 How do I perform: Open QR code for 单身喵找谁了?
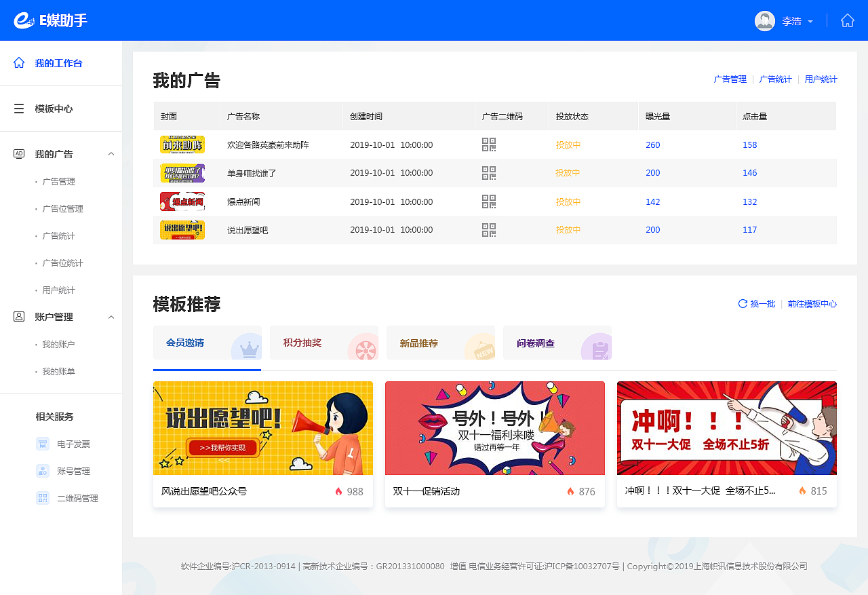[489, 173]
